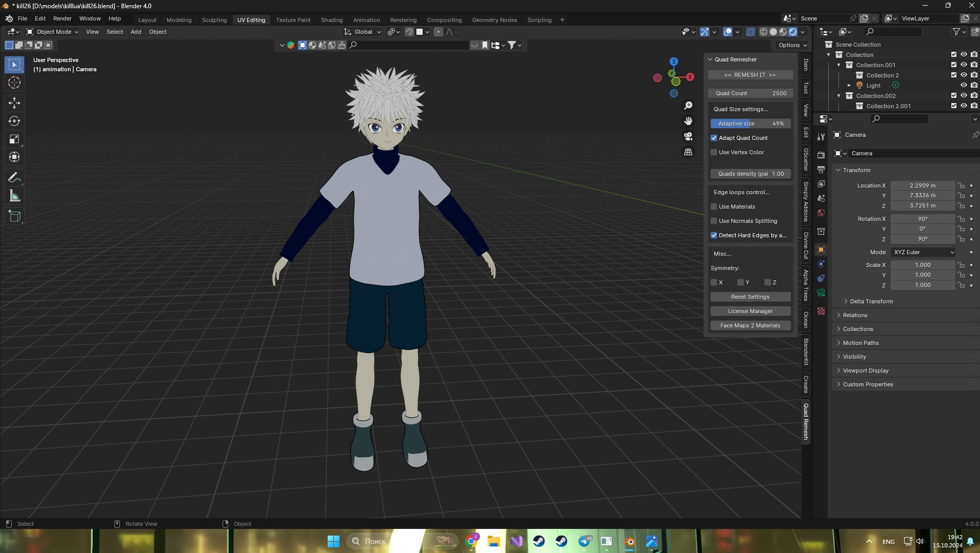This screenshot has width=980, height=553.
Task: Select the Scale tool
Action: tap(14, 139)
